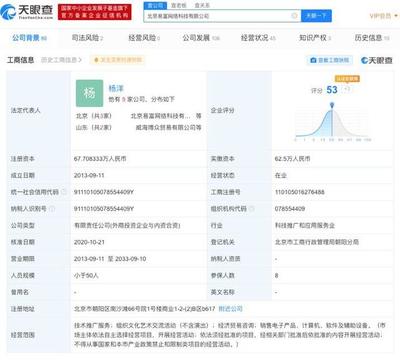Open the 经营风险 tab
The width and height of the screenshot is (400, 361).
[x=144, y=38]
